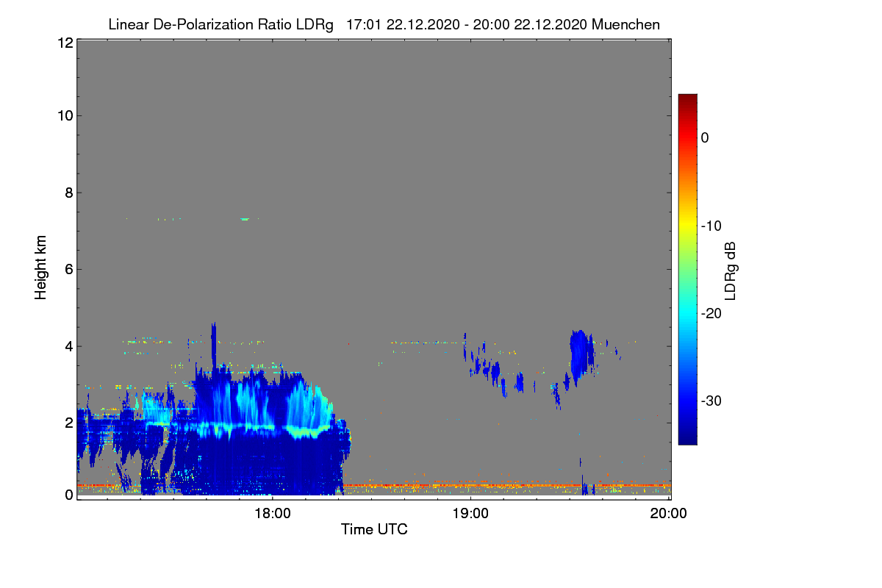882x588 pixels.
Task: Click the 'LDRg dB' colorbar label
Action: pos(731,270)
